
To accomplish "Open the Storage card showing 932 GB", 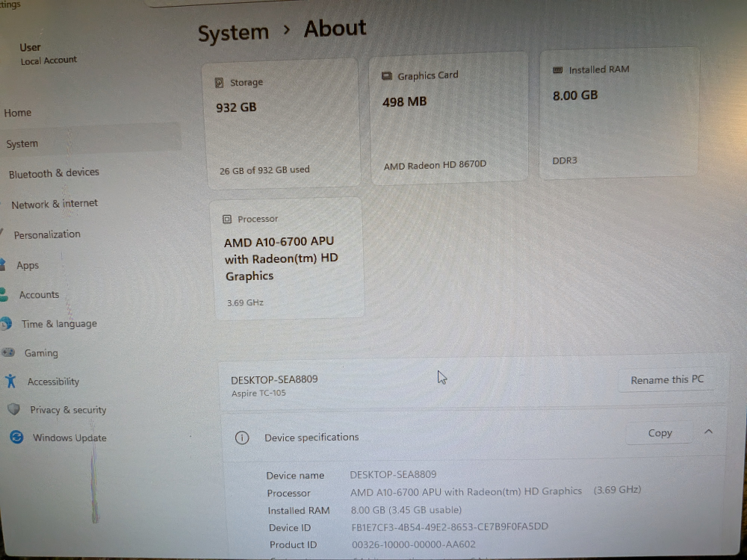I will (283, 124).
